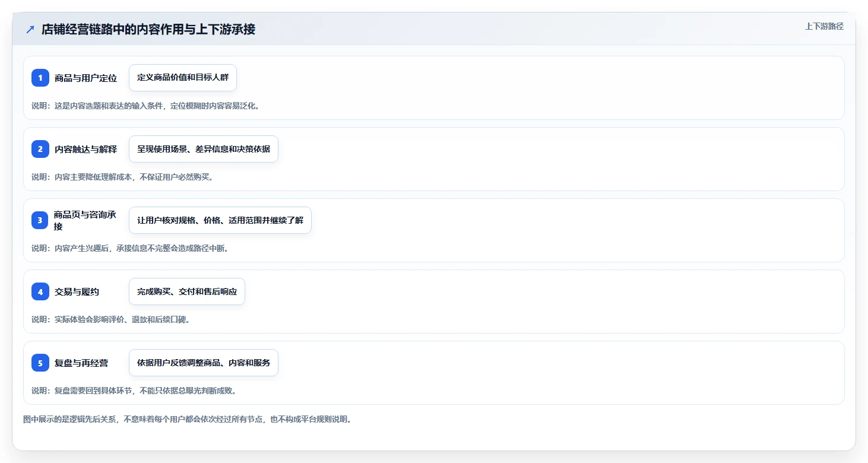Click the 交易与履约 step title
Screen dimensions: 868x463
(77, 291)
